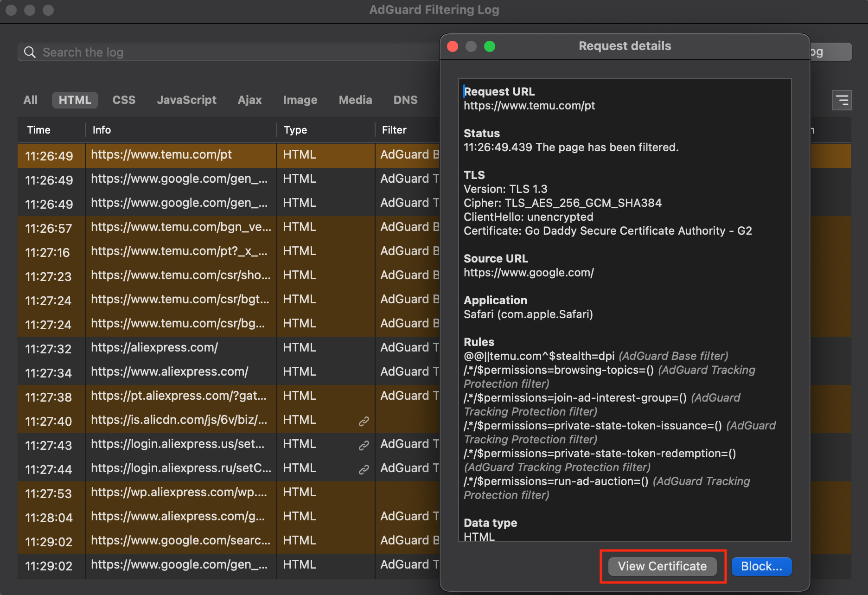Click the link icon in the is.alicdn.com row
The height and width of the screenshot is (595, 868).
click(364, 421)
